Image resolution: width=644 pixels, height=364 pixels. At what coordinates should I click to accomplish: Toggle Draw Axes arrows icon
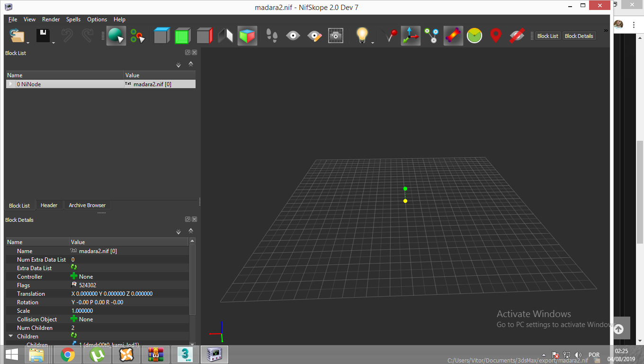411,36
